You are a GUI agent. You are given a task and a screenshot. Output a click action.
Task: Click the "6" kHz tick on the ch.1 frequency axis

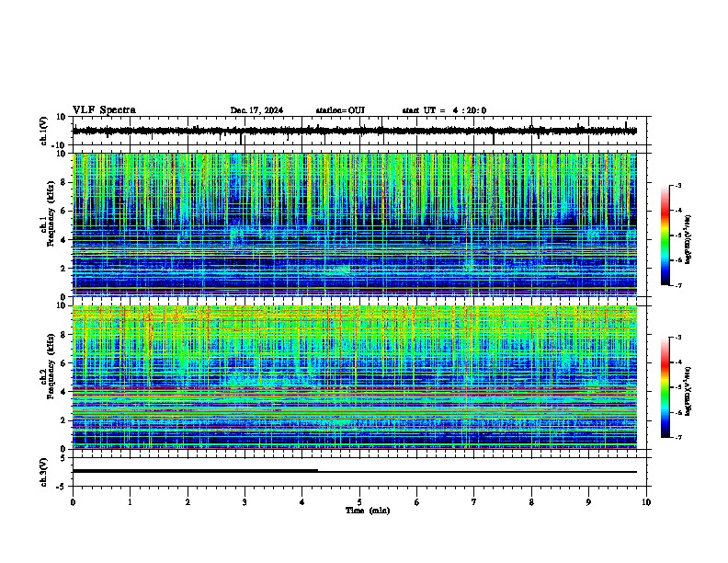click(64, 211)
